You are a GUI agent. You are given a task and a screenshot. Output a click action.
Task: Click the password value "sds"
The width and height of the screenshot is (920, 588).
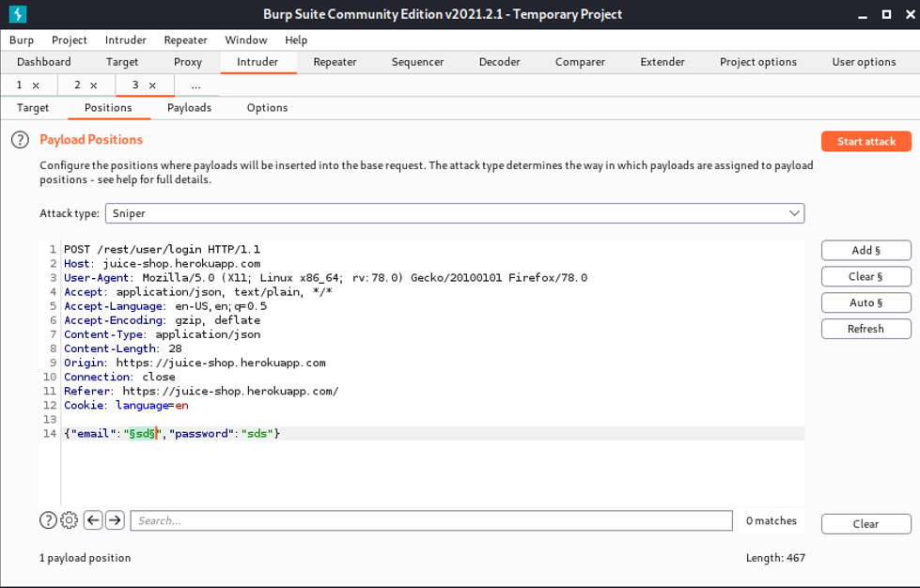[x=257, y=434]
